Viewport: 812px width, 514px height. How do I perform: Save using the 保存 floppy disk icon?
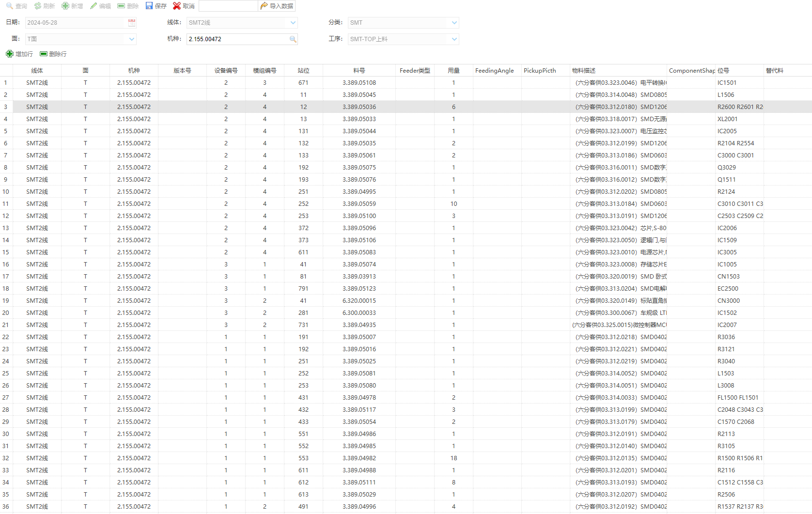[149, 6]
